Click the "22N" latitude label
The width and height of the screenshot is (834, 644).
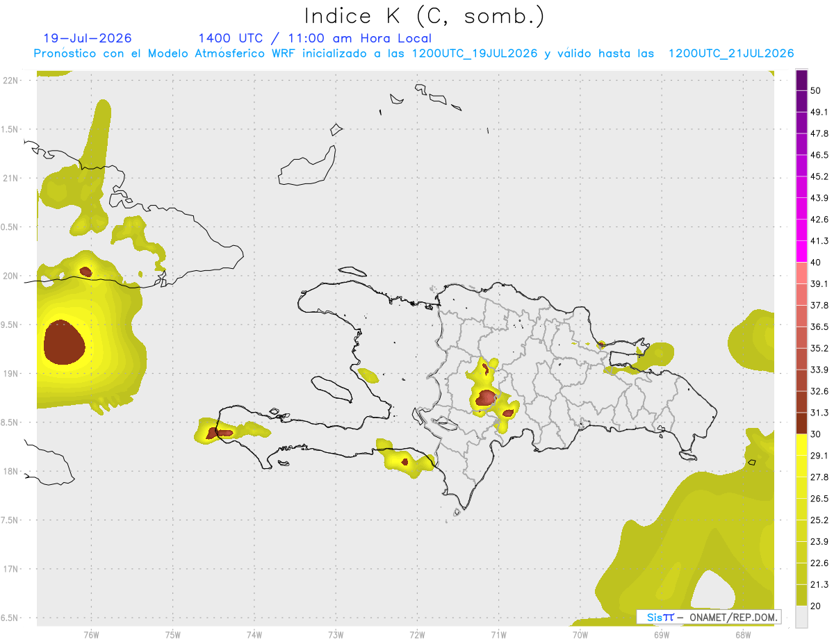click(x=10, y=80)
